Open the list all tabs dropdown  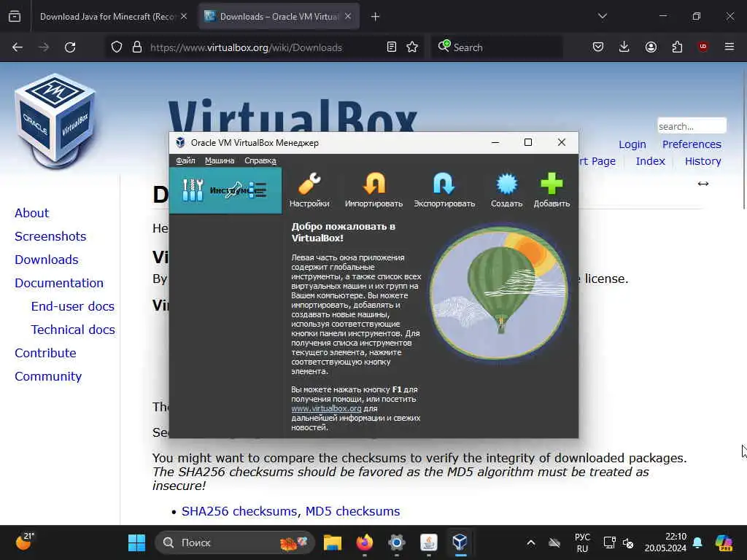pos(602,17)
